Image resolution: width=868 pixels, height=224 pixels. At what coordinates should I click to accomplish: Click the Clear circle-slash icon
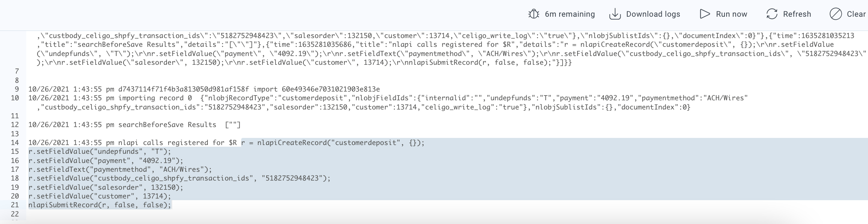pos(835,14)
